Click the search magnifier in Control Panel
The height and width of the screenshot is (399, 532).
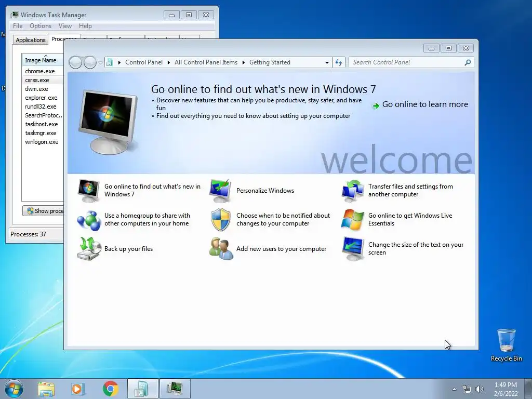point(468,62)
